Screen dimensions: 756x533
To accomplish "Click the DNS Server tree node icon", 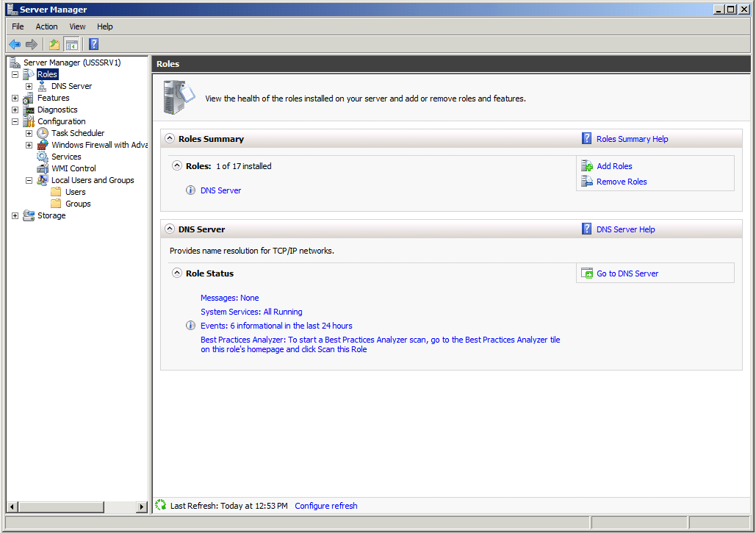I will coord(43,86).
